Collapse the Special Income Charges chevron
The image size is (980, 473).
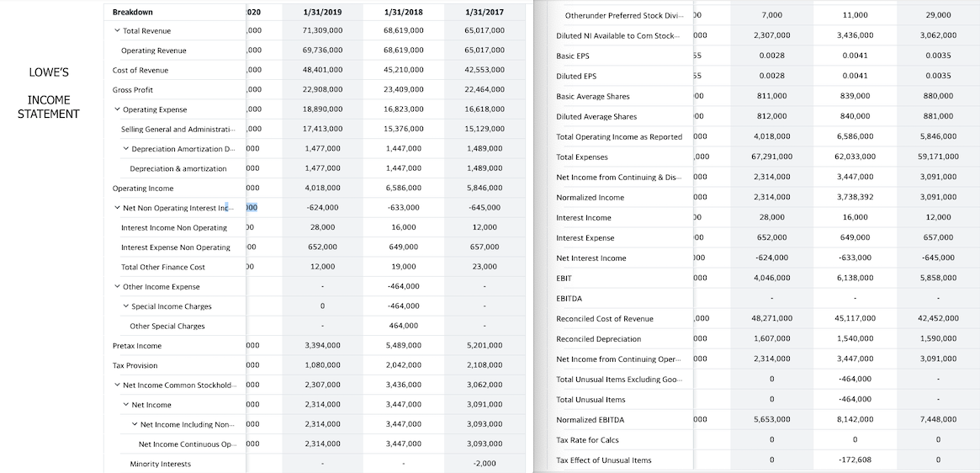125,306
